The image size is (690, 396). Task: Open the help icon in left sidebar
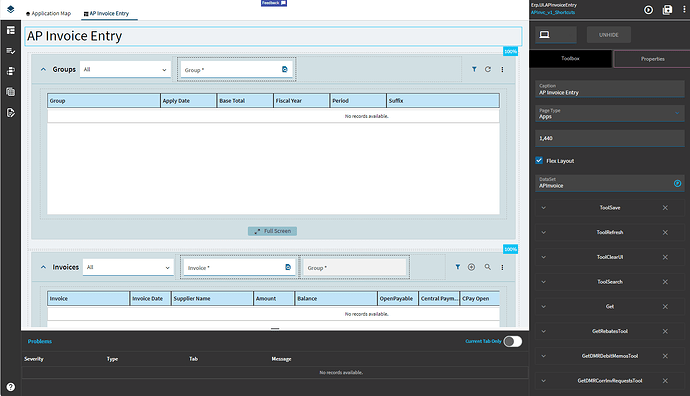coord(11,387)
